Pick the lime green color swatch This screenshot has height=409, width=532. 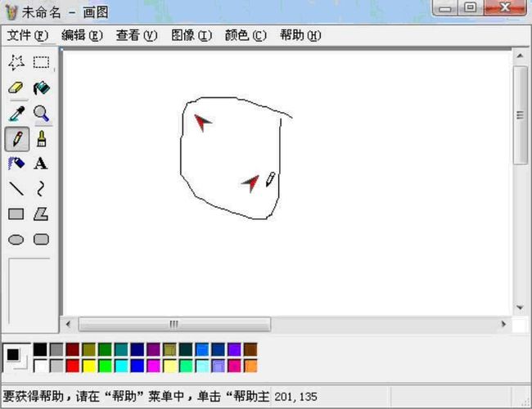pyautogui.click(x=105, y=366)
